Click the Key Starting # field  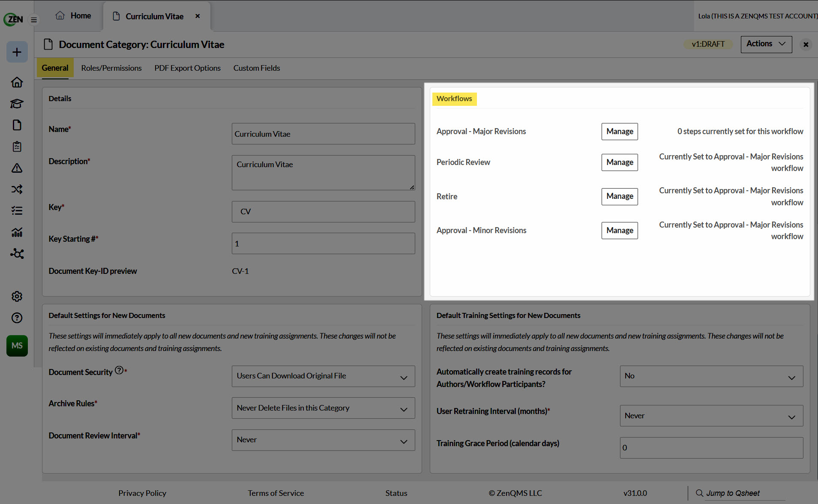[x=323, y=243]
